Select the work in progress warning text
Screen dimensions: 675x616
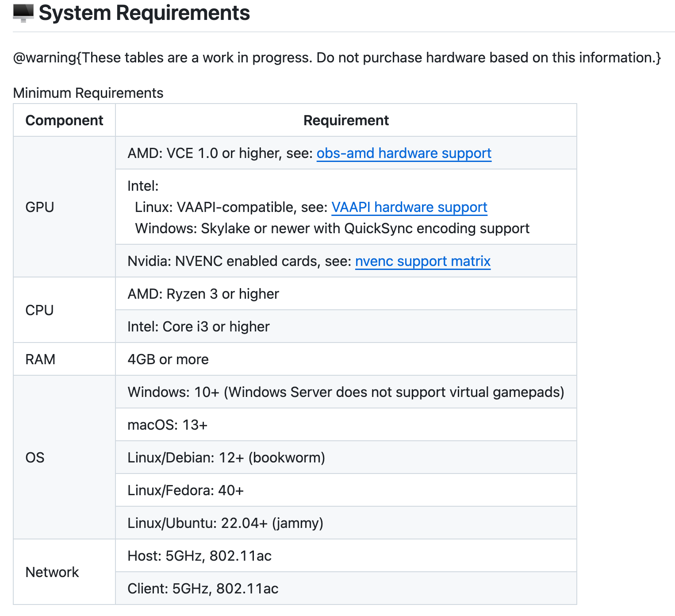coord(337,58)
